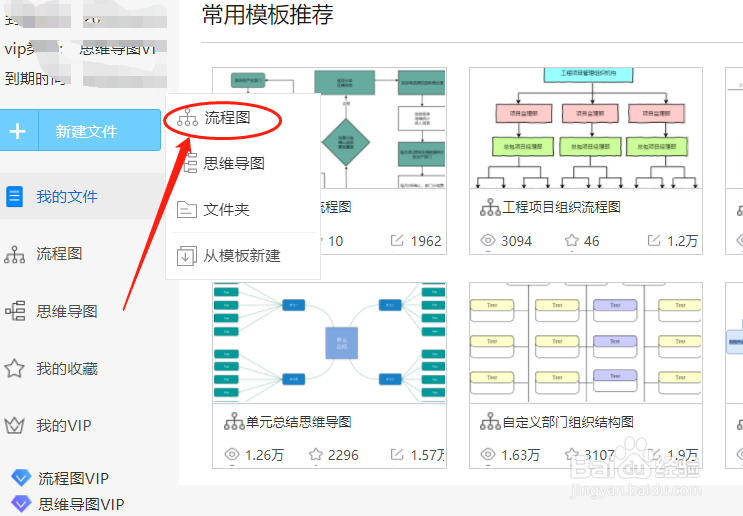
Task: Open the 自定义部门组织结构图 template thumbnail
Action: (586, 343)
